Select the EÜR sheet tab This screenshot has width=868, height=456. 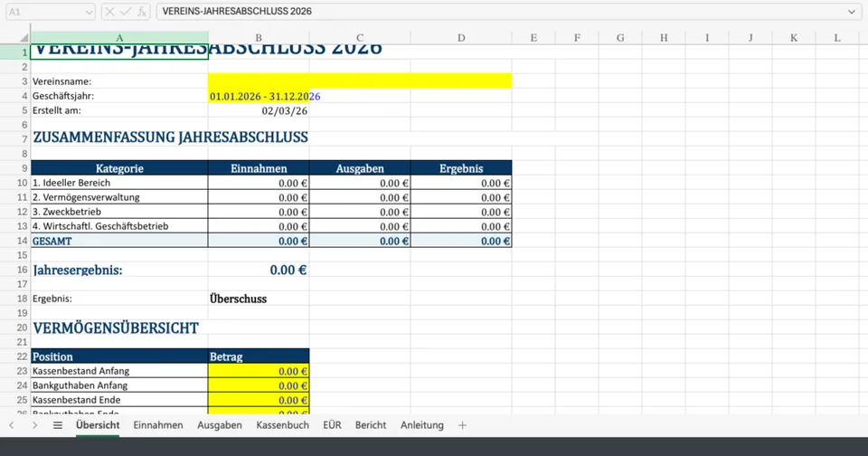332,425
